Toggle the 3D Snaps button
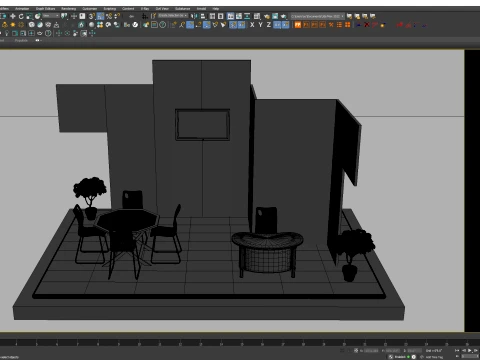Viewport: 480px width, 360px height. point(92,16)
